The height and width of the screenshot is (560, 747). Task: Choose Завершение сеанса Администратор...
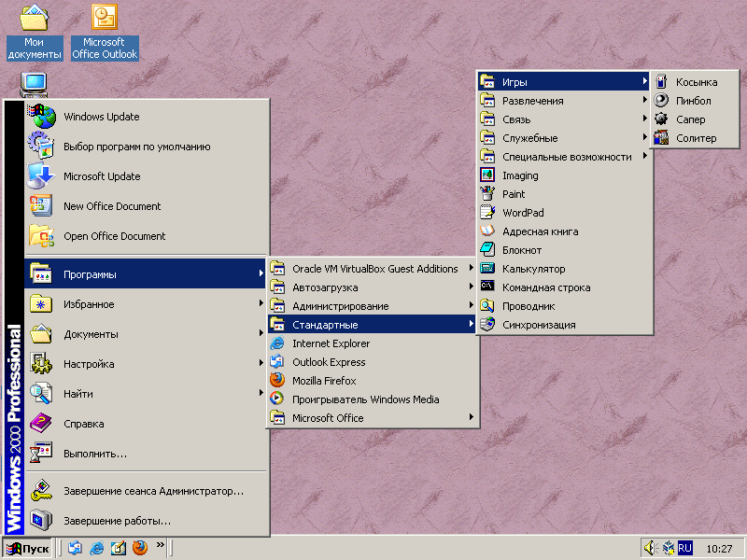click(x=147, y=491)
